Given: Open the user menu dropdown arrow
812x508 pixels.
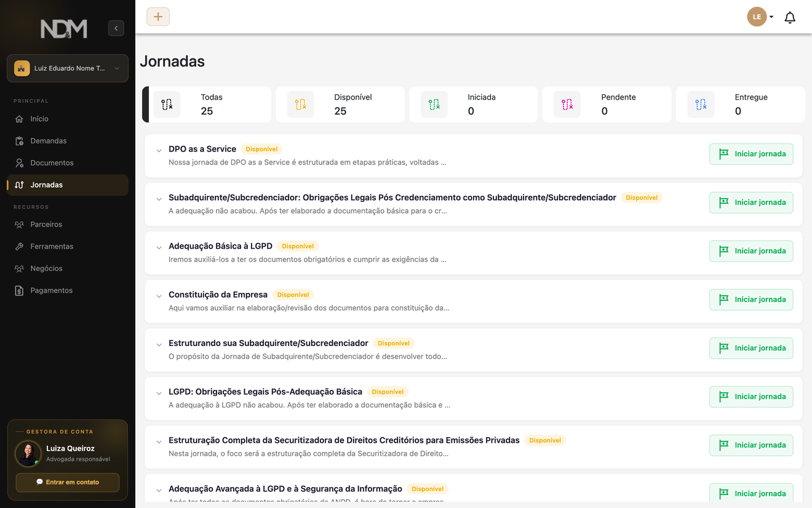Looking at the screenshot, I should pyautogui.click(x=771, y=17).
